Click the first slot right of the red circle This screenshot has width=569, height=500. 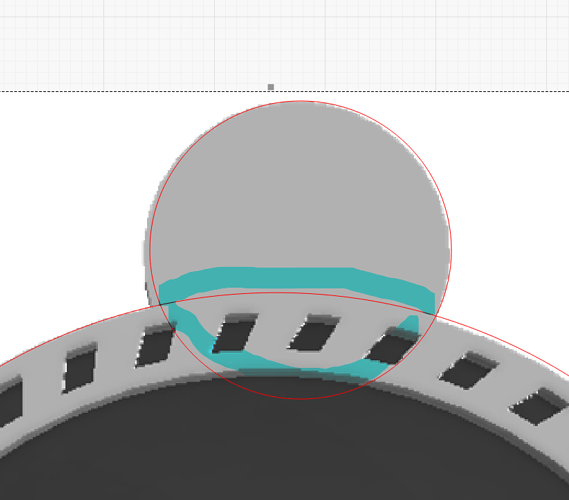pyautogui.click(x=468, y=370)
